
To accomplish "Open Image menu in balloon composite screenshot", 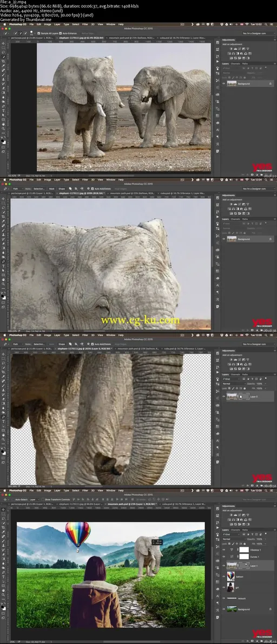I will (x=48, y=490).
